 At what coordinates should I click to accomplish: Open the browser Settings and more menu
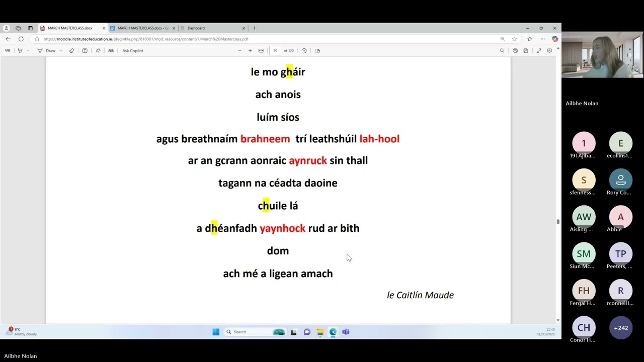click(542, 39)
